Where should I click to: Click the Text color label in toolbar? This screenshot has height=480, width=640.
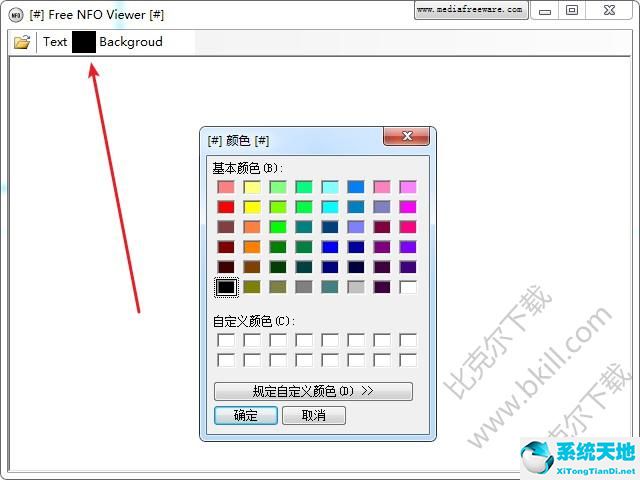pos(55,42)
